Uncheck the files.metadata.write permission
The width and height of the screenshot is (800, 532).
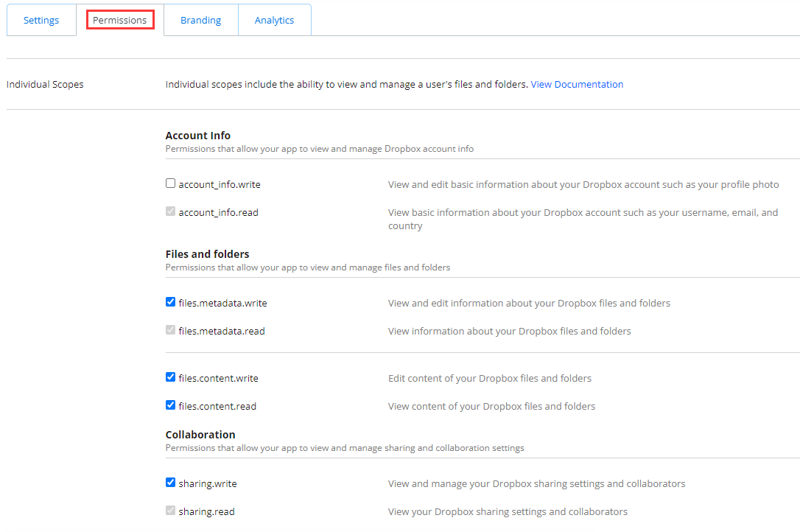(170, 302)
